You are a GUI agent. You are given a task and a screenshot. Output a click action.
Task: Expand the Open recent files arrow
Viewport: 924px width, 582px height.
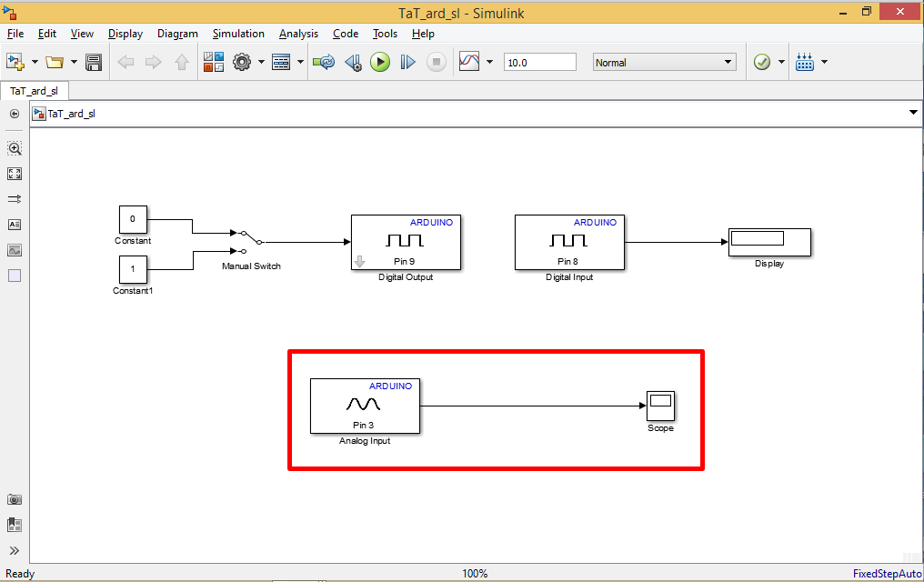tap(74, 62)
